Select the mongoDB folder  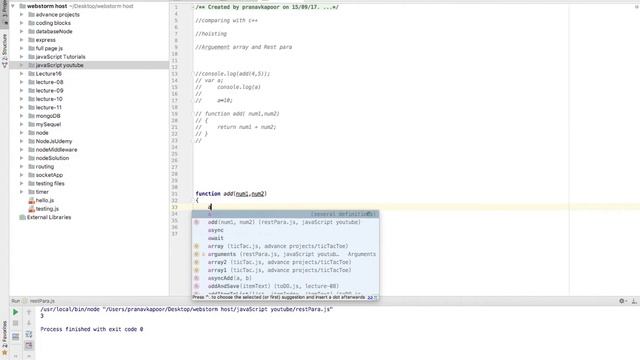[44, 116]
